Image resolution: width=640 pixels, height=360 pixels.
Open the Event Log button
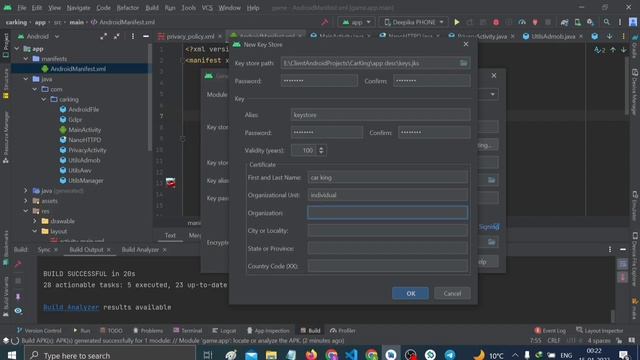(550, 331)
